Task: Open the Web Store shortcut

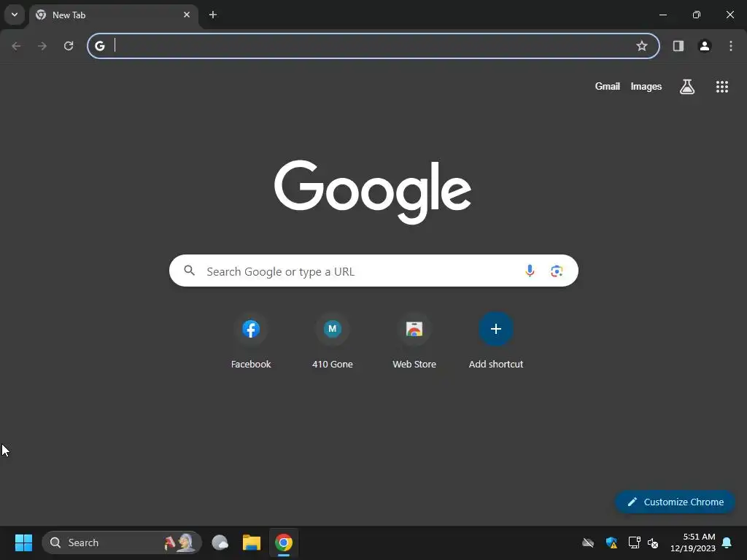Action: (414, 341)
